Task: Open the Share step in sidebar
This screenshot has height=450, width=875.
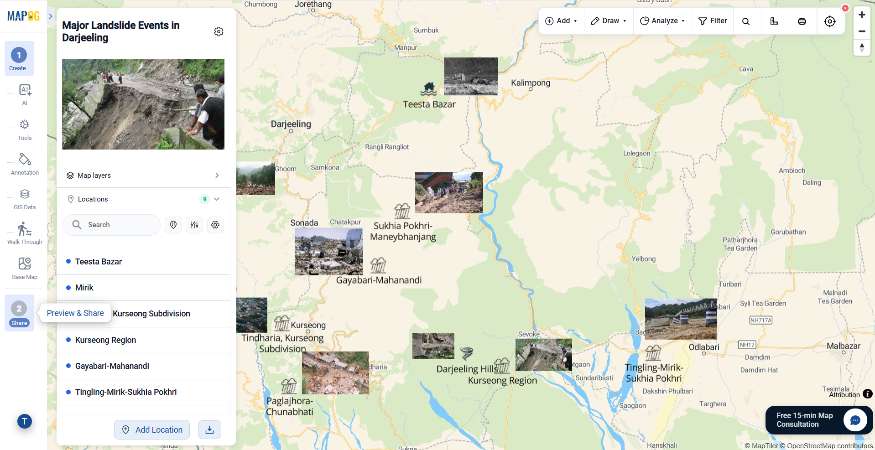Action: [x=19, y=313]
